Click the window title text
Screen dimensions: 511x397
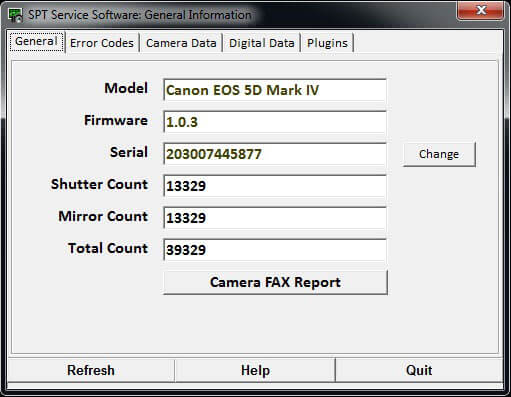pyautogui.click(x=139, y=15)
